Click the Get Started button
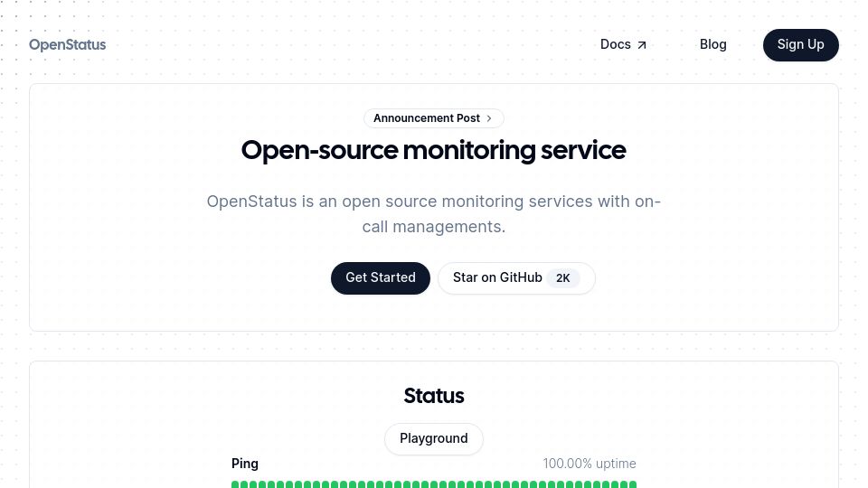This screenshot has height=488, width=868. (x=381, y=277)
